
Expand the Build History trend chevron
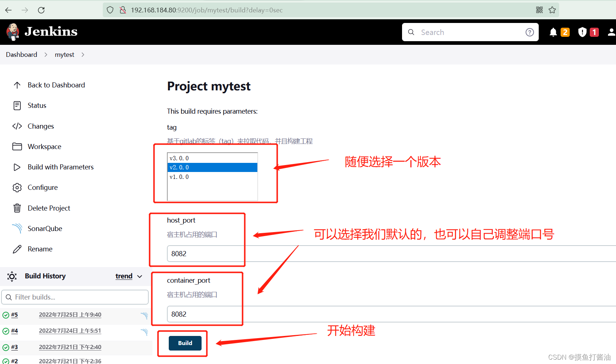[x=140, y=277]
